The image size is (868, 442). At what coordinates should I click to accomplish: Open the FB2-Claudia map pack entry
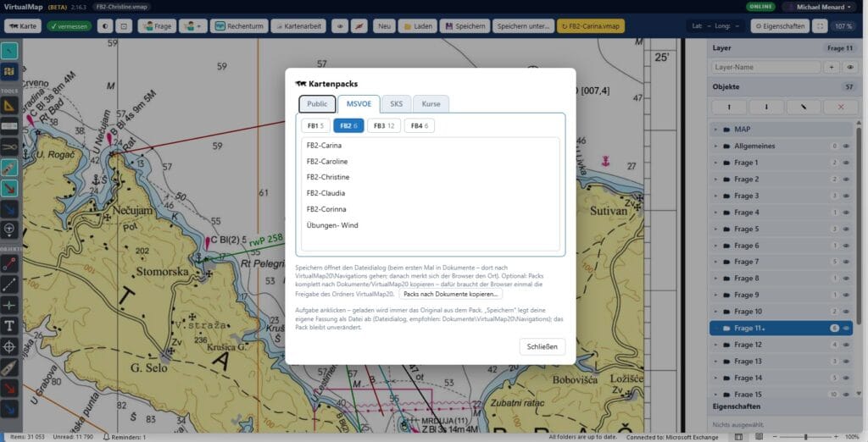click(x=326, y=193)
